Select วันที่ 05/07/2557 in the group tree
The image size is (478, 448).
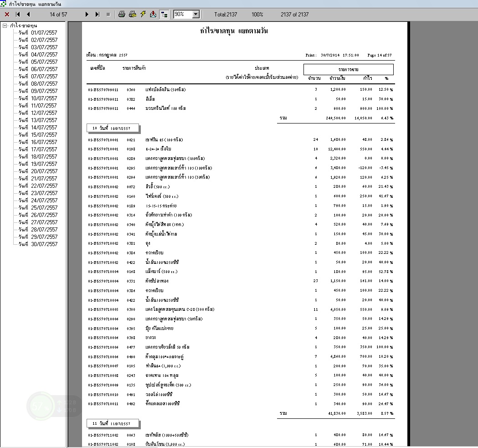(38, 62)
